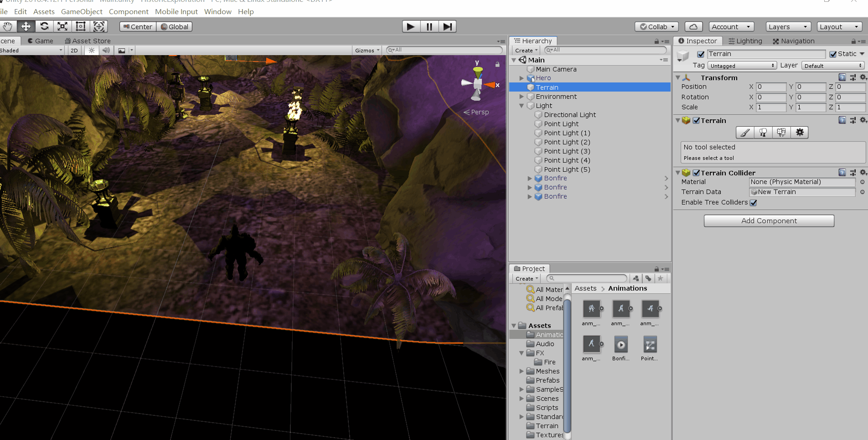Toggle 2D mode in the Scene view
This screenshot has height=440, width=868.
point(73,50)
